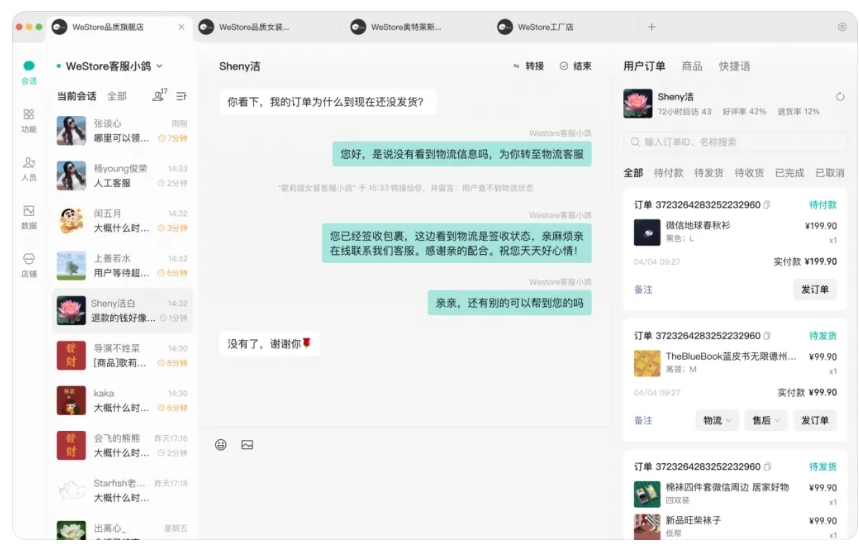Click 新品旺柴袜子 product name
This screenshot has width=860, height=556.
pos(693,520)
